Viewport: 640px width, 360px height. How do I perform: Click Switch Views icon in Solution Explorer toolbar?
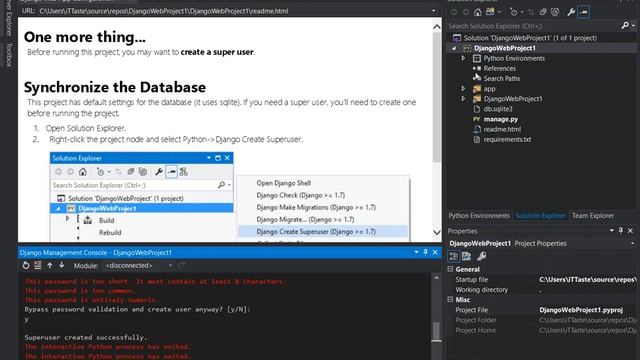tap(490, 12)
